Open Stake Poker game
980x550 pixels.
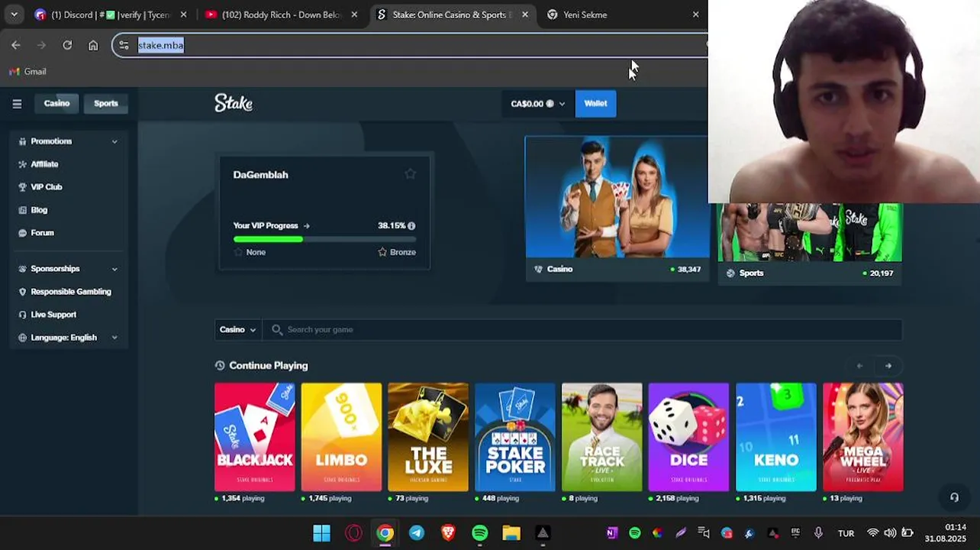pos(515,437)
